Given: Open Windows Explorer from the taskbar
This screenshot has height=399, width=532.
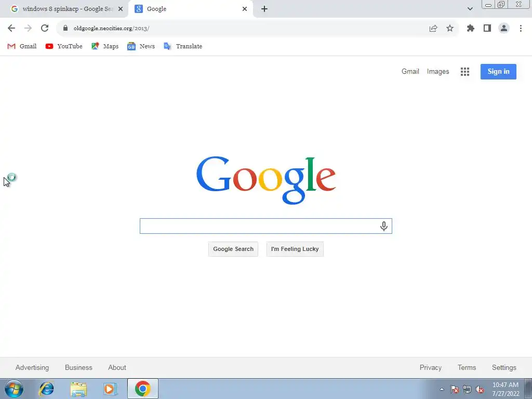Looking at the screenshot, I should click(x=78, y=389).
